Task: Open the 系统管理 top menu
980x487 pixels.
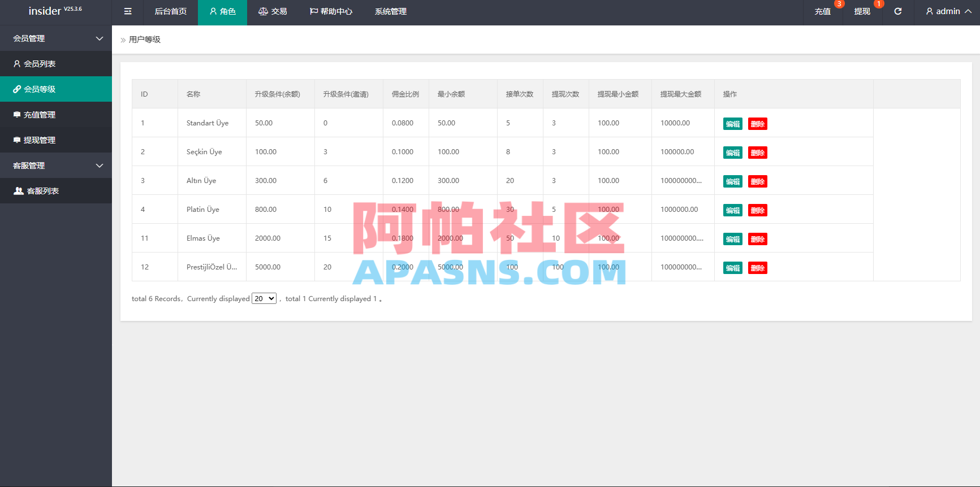Action: (x=391, y=11)
